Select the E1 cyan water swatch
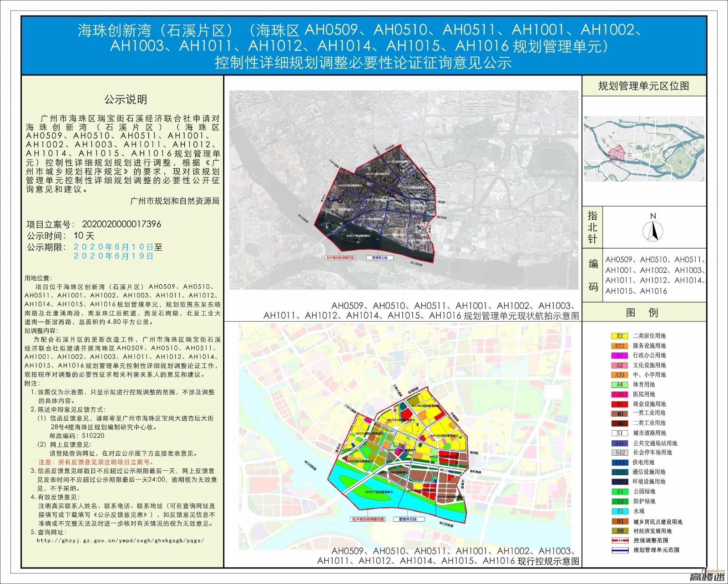 [x=619, y=511]
